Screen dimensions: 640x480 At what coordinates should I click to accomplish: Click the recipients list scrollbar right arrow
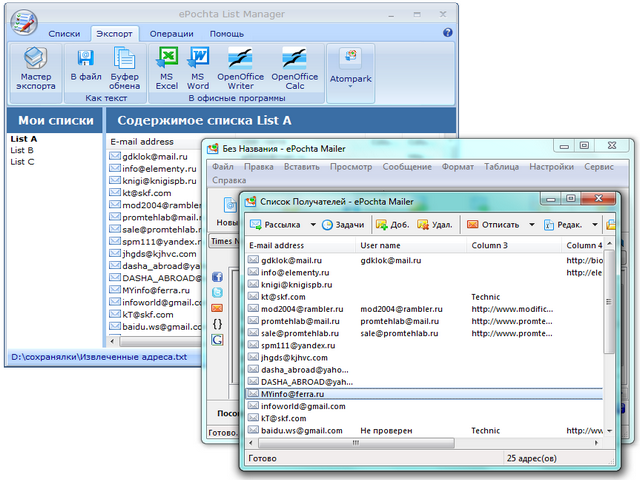[x=596, y=443]
